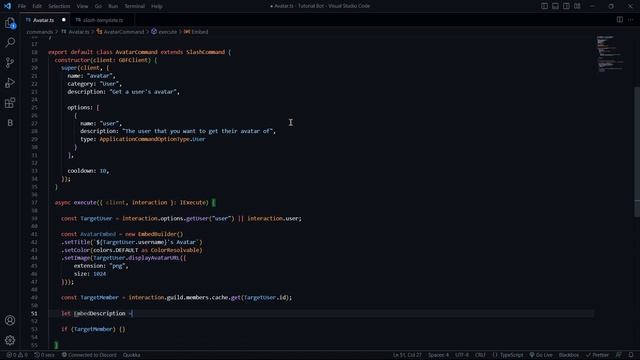Change indentation via 'Spaces: 4'

438,355
